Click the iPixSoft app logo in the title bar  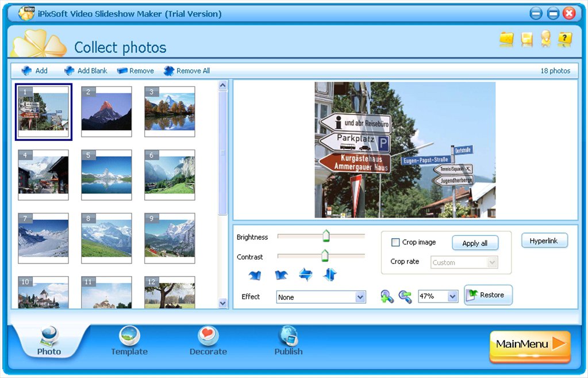click(26, 13)
